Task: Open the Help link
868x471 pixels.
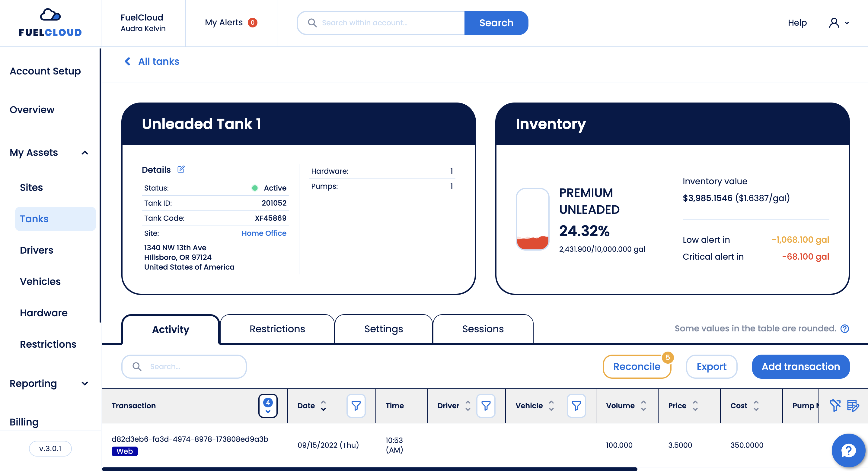Action: (x=797, y=23)
